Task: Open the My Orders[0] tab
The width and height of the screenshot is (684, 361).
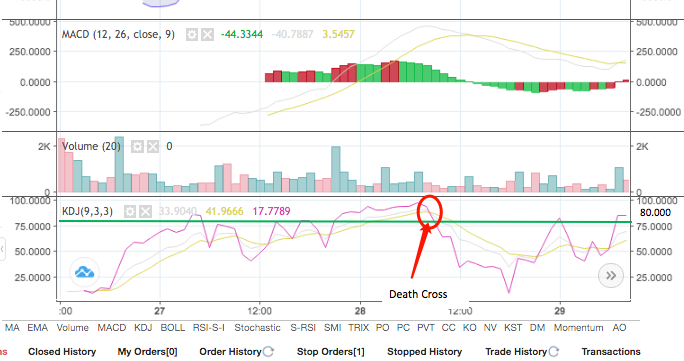Action: (x=147, y=351)
